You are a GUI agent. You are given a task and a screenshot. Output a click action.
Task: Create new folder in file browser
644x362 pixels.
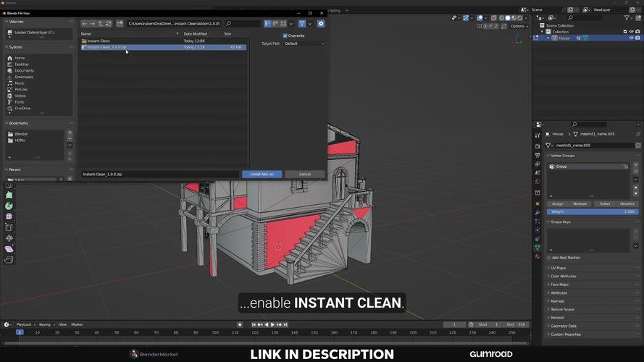pyautogui.click(x=120, y=24)
